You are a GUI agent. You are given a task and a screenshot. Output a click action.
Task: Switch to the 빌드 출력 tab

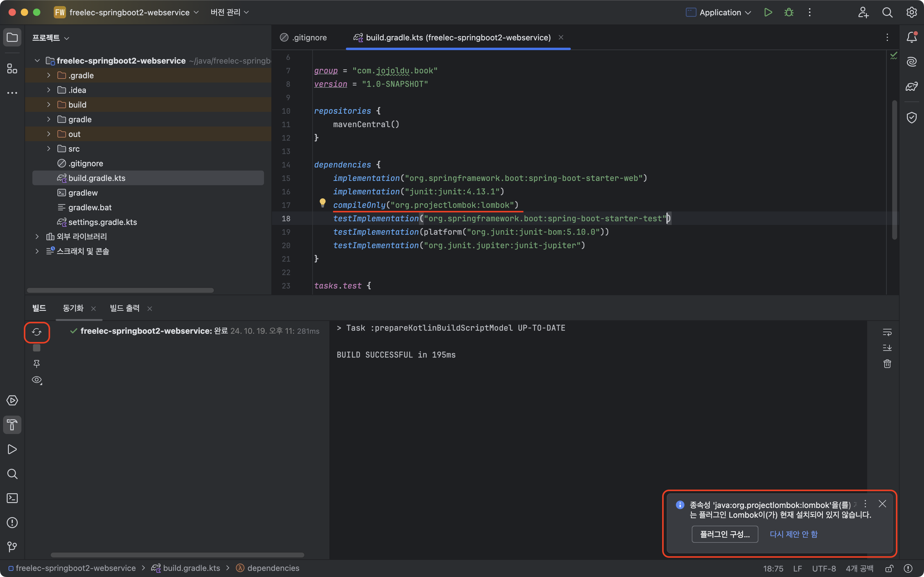pos(124,308)
